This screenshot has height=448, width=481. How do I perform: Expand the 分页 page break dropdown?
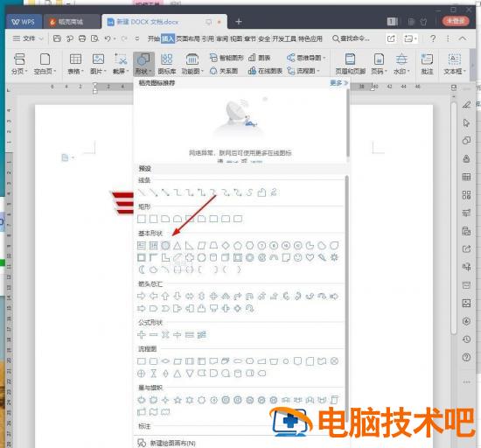tap(19, 64)
